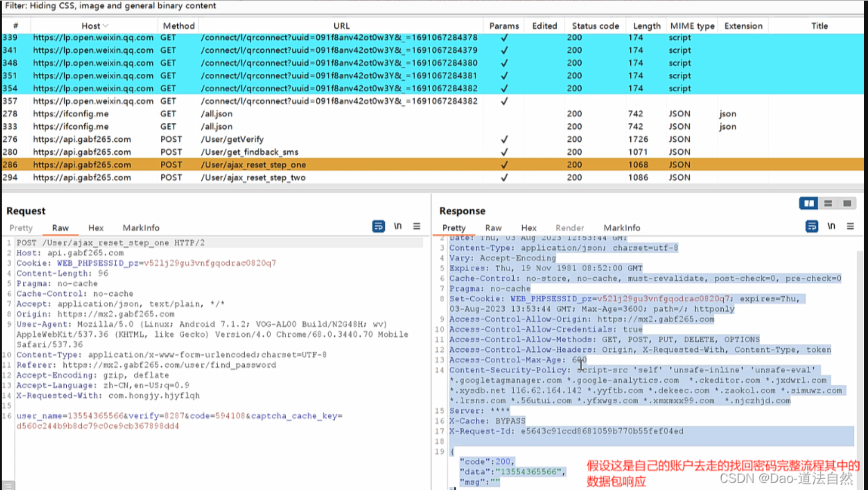Open the history filter settings bar
The height and width of the screenshot is (490, 868).
(110, 6)
